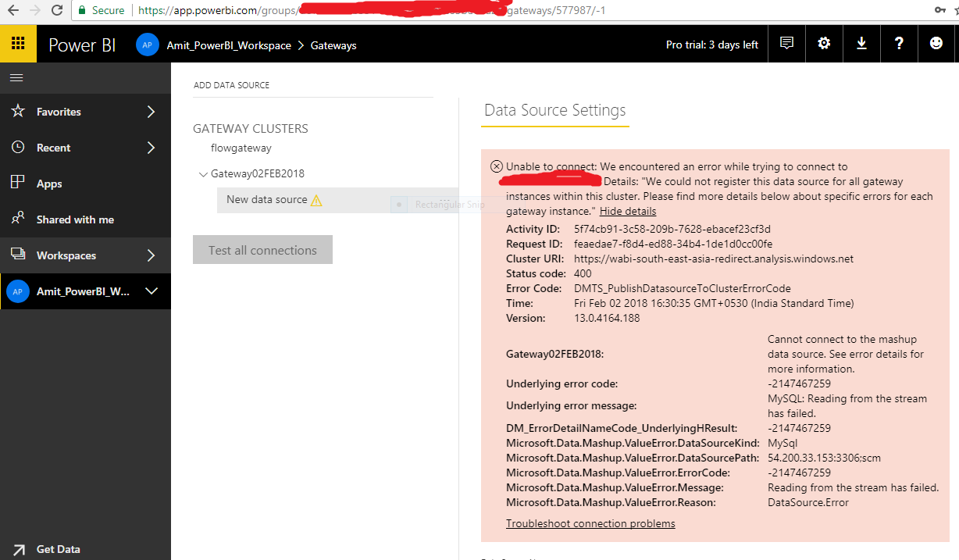Open Amit_PowerBI_Workspace breadcrumb
This screenshot has height=560, width=959.
coord(229,45)
